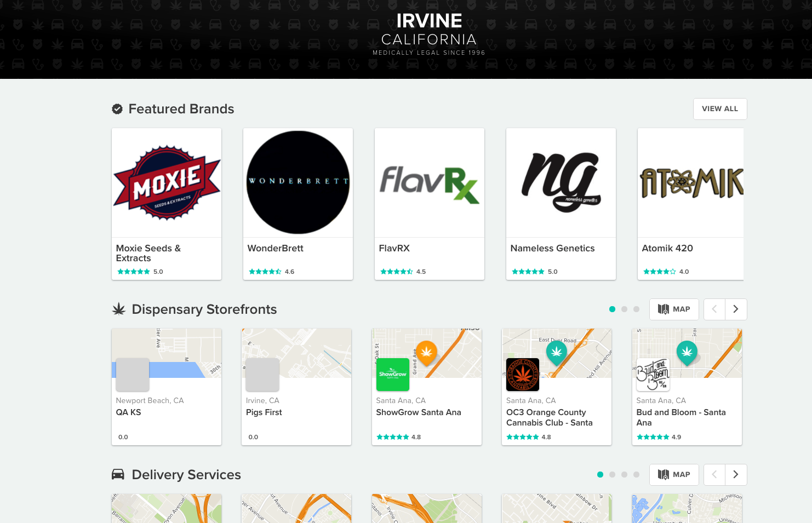
Task: Click the Irvine, CA location text
Action: point(262,401)
